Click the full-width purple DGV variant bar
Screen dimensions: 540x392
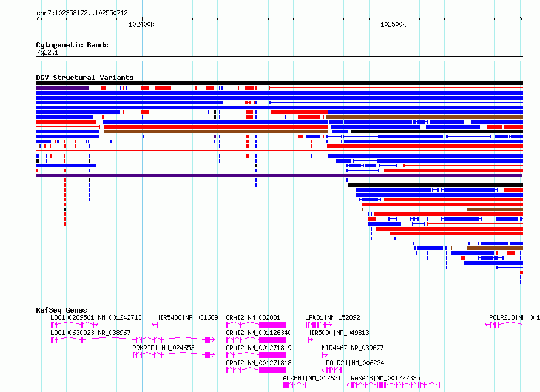[x=279, y=175]
